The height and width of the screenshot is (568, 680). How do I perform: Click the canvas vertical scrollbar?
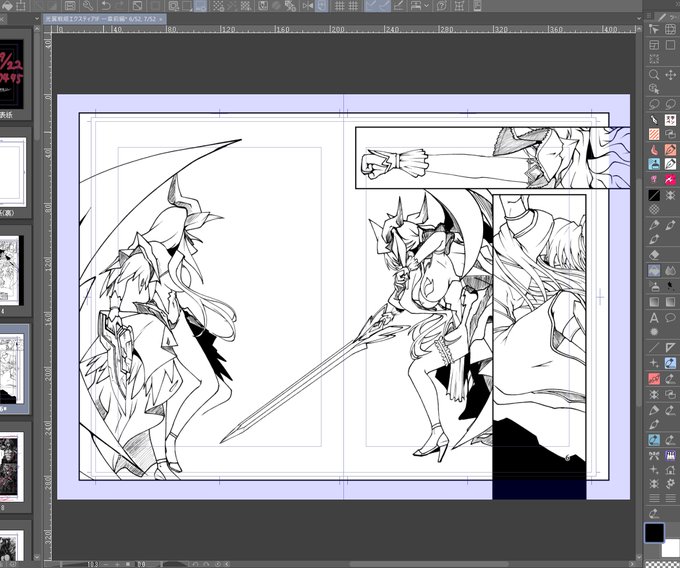tap(638, 293)
